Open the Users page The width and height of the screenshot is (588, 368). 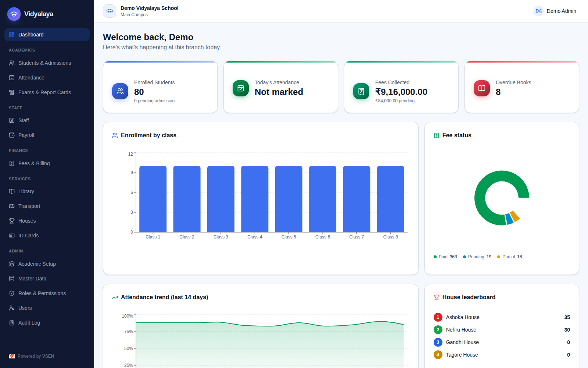point(47,308)
